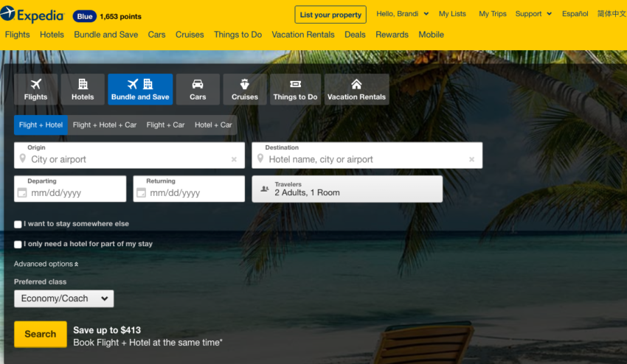
Task: Clear the Destination field with X icon
Action: [x=471, y=159]
